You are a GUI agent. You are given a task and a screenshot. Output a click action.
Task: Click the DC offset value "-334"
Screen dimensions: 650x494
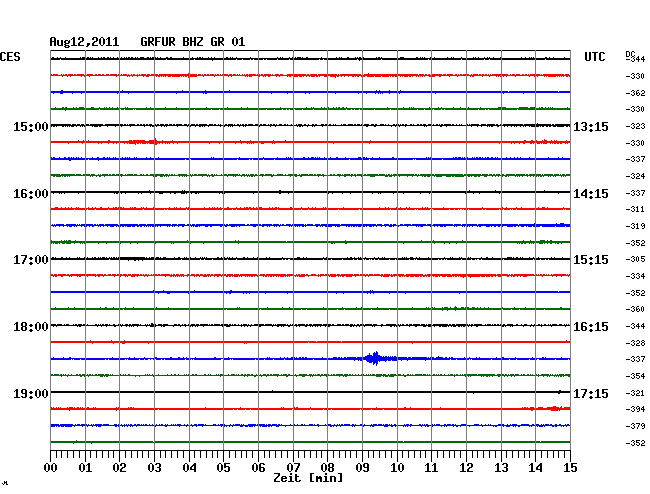click(635, 276)
